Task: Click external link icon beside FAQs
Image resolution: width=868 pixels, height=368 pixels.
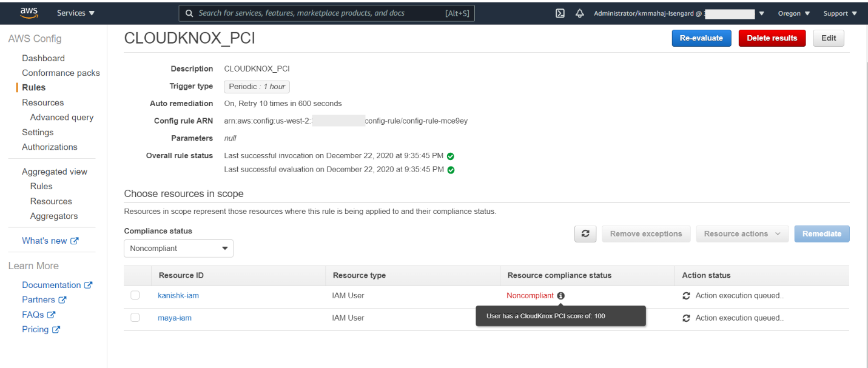Action: pyautogui.click(x=52, y=315)
